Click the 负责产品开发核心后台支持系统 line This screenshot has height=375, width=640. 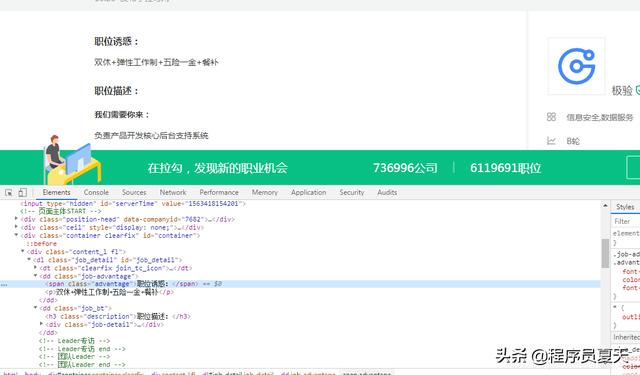click(x=151, y=135)
